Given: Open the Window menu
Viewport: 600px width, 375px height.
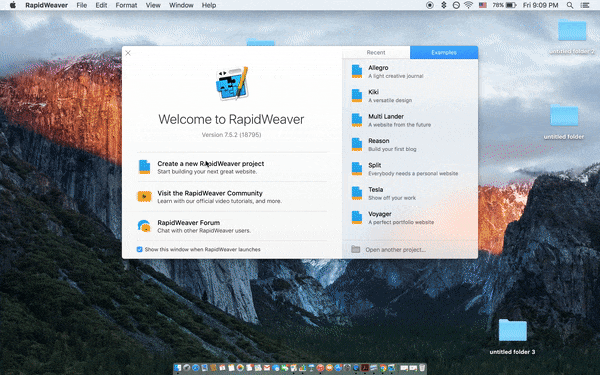Looking at the screenshot, I should [181, 5].
